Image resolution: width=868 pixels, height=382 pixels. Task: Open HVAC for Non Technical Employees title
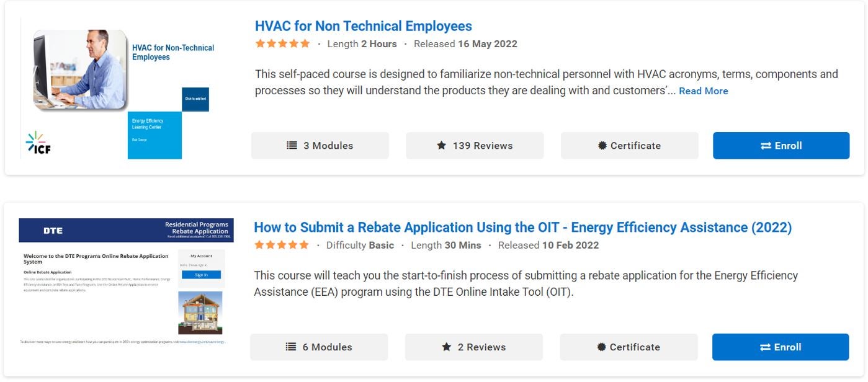pos(364,26)
